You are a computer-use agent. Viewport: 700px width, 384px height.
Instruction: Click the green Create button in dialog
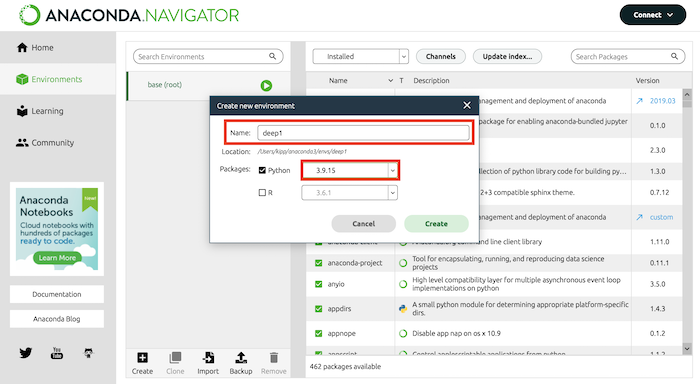[436, 224]
